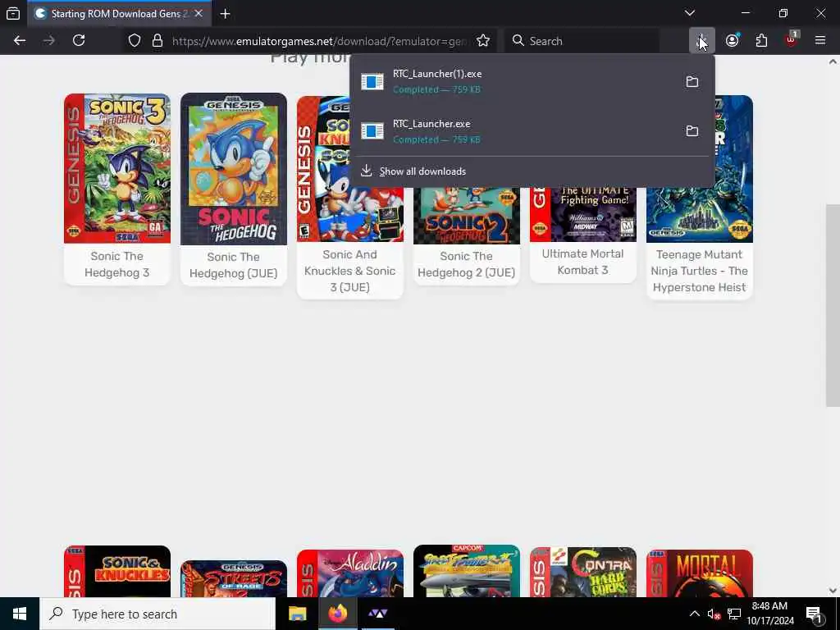Open the purple app in the taskbar
This screenshot has width=840, height=630.
coord(377,614)
